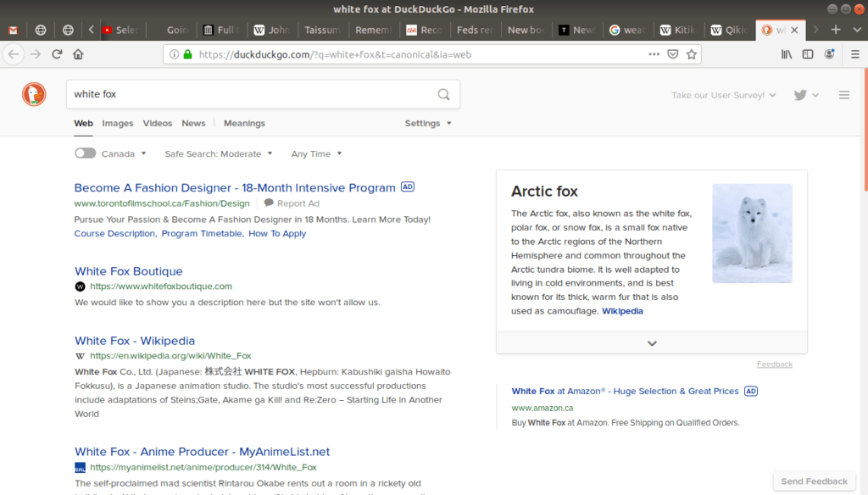
Task: Open the Firefox Library icon
Action: 786,54
